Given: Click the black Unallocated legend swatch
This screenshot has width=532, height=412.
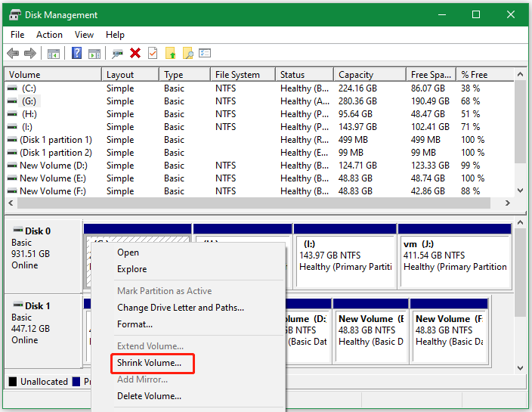Looking at the screenshot, I should [x=13, y=382].
